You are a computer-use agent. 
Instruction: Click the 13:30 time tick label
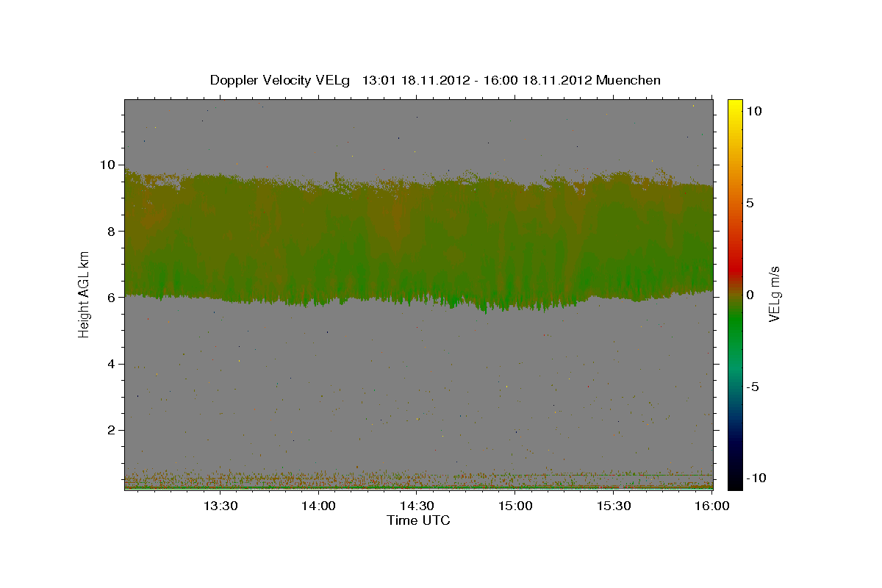click(220, 506)
